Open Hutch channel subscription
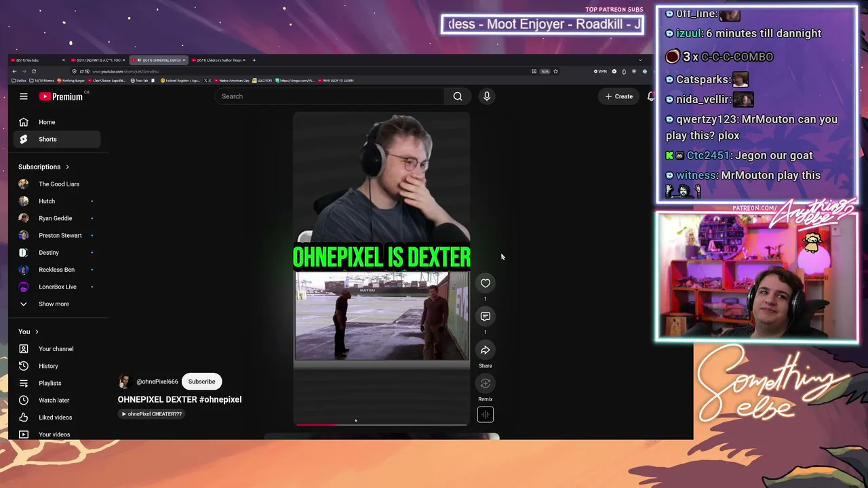 point(57,201)
